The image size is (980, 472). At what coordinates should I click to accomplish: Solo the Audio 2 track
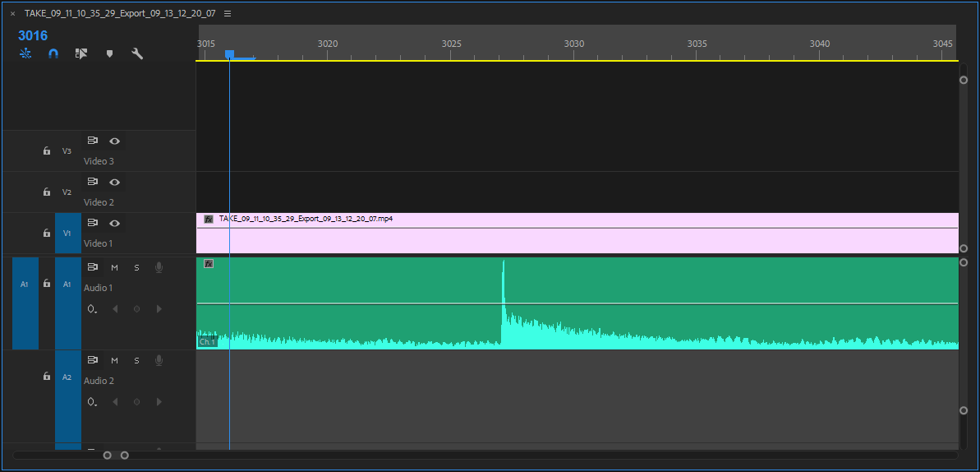tap(136, 360)
